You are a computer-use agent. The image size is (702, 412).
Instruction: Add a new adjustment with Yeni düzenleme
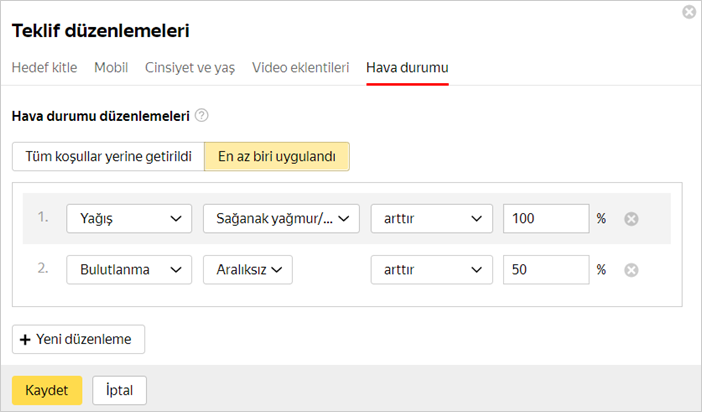tap(79, 339)
